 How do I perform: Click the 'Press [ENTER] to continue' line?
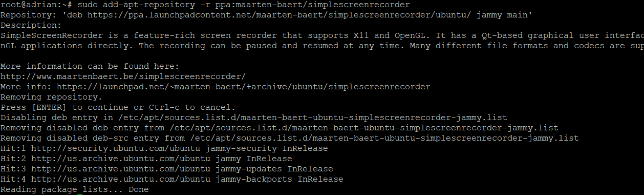pyautogui.click(x=118, y=107)
